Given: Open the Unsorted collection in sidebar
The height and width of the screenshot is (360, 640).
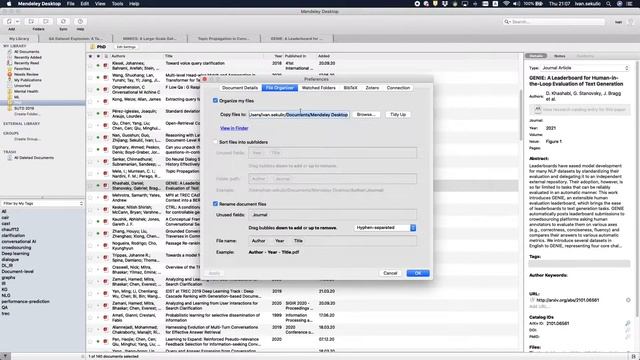Looking at the screenshot, I should (22, 86).
